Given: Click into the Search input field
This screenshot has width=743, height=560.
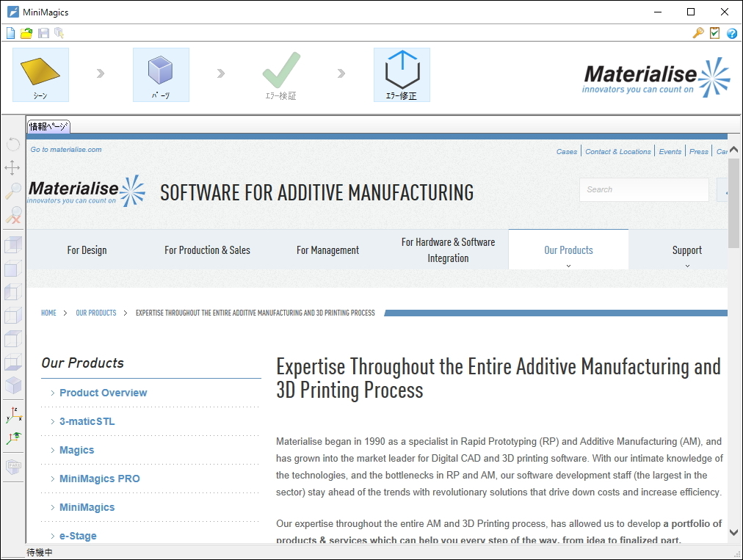Looking at the screenshot, I should tap(644, 189).
